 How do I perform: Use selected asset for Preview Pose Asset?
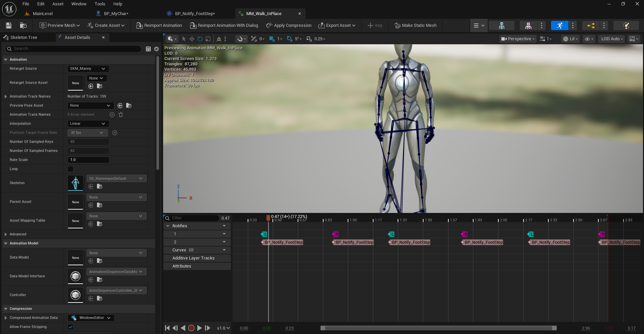(x=120, y=106)
